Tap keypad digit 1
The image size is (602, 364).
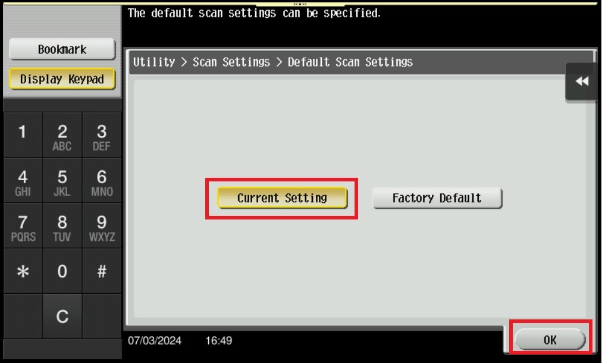pyautogui.click(x=23, y=135)
